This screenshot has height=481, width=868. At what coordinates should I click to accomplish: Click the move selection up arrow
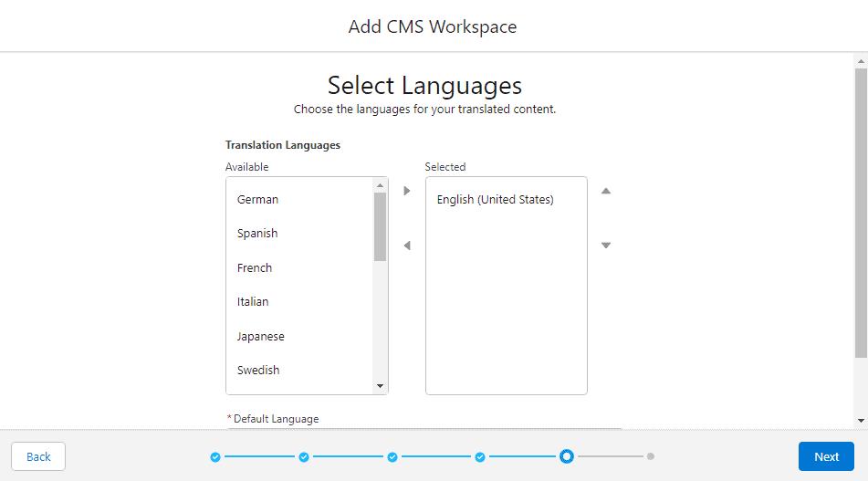[605, 191]
